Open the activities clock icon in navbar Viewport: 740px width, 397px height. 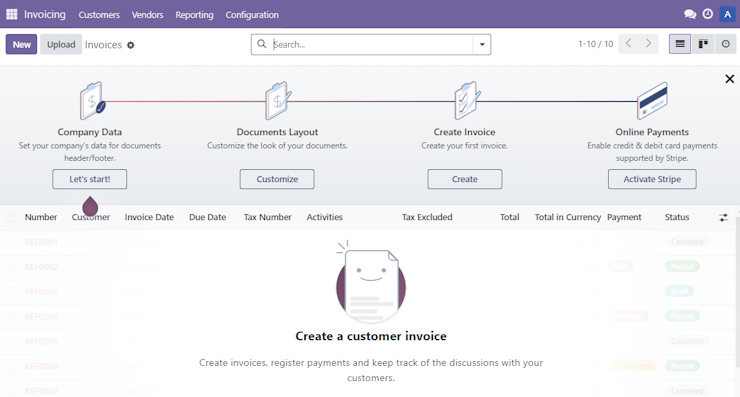point(707,14)
